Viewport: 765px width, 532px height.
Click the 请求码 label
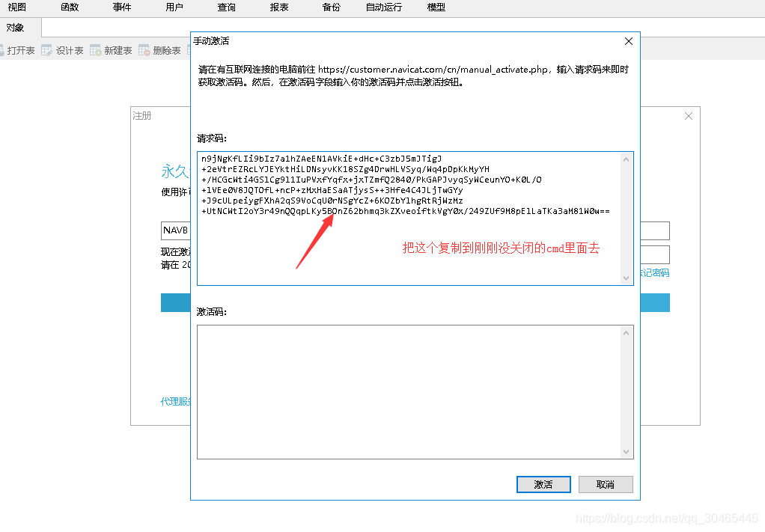tap(212, 138)
